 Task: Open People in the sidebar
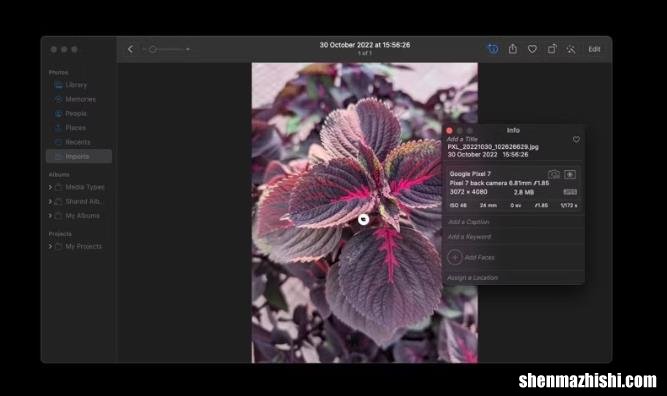76,114
